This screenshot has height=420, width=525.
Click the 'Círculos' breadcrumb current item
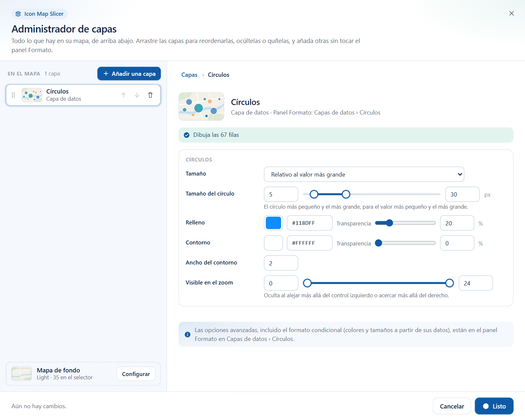pyautogui.click(x=219, y=75)
